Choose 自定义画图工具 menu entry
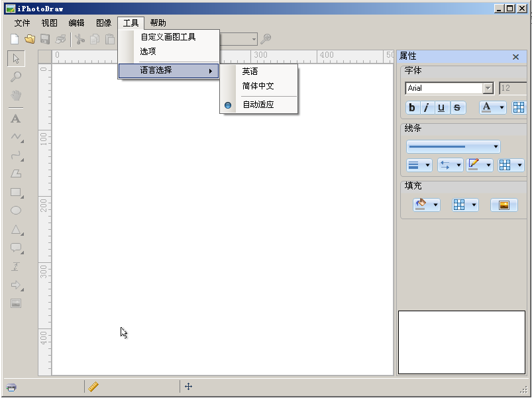Viewport: 532px width, 398px height. 168,37
